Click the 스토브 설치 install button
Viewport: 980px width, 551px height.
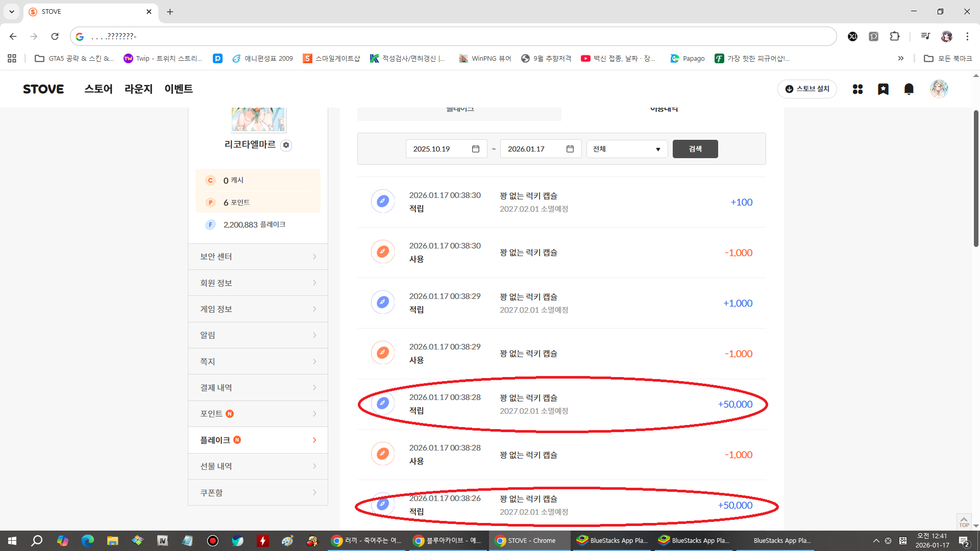pyautogui.click(x=807, y=89)
